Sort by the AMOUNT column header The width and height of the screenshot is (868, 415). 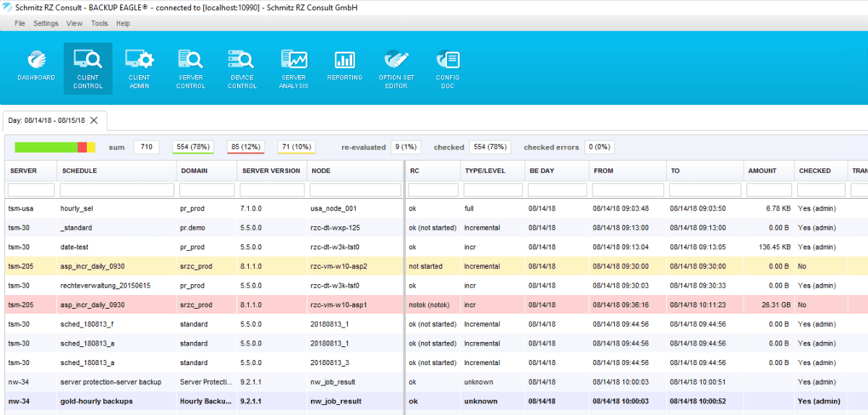[762, 171]
